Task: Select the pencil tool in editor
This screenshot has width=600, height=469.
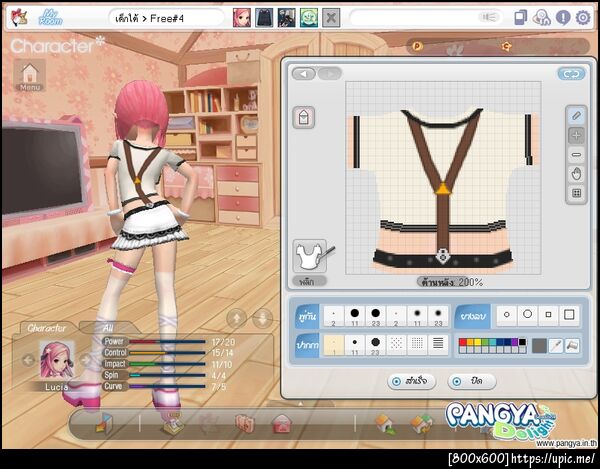Action: click(576, 116)
